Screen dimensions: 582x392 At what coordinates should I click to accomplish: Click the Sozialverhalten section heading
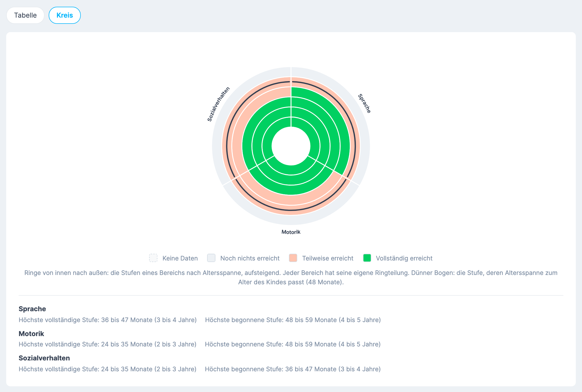pos(44,358)
